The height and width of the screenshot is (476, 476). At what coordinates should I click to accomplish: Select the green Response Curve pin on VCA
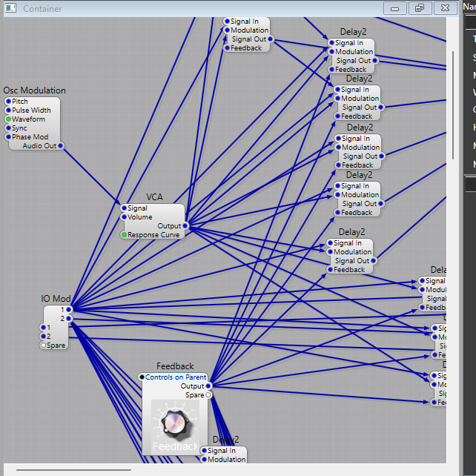(124, 234)
